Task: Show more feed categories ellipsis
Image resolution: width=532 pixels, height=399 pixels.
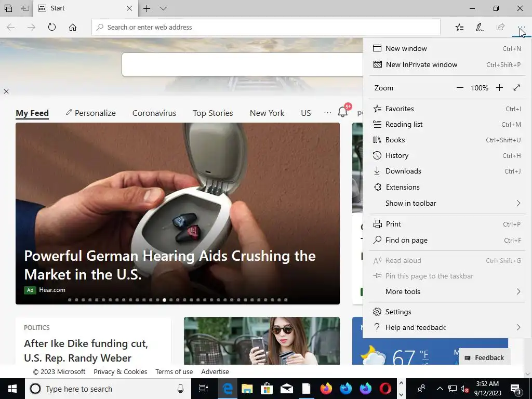Action: pos(327,113)
